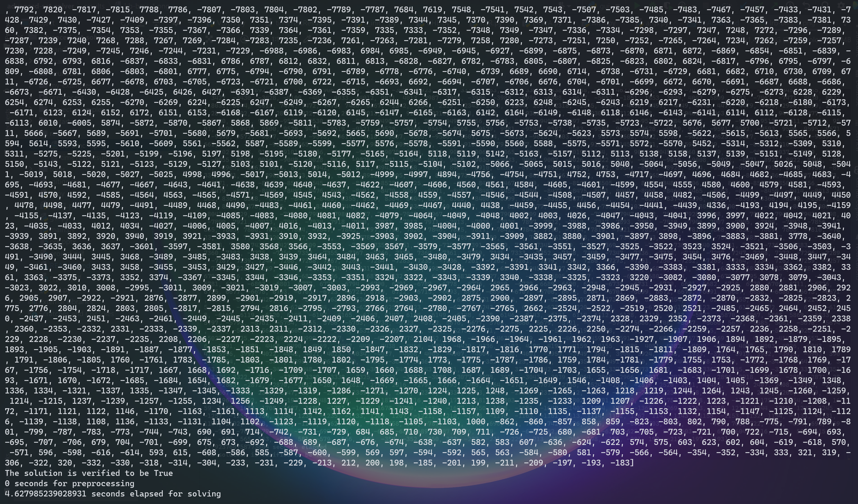
Task: Click the word 'solving' in the last line
Action: click(204, 494)
